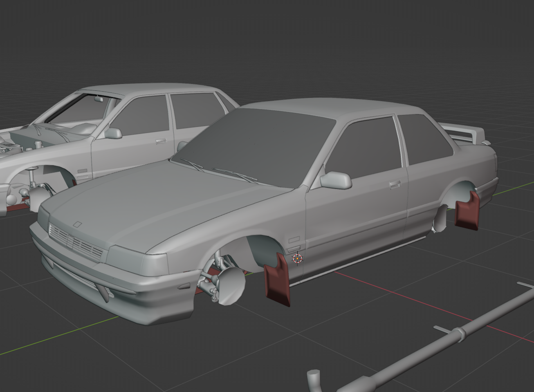Image resolution: width=534 pixels, height=392 pixels.
Task: Select the near car's rear wheel hub
Action: pyautogui.click(x=440, y=220)
